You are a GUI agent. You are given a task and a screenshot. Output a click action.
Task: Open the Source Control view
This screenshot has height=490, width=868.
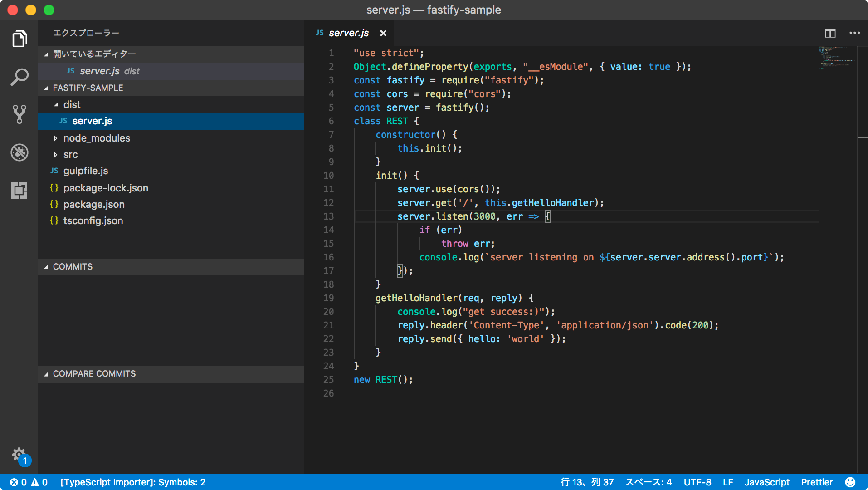19,114
